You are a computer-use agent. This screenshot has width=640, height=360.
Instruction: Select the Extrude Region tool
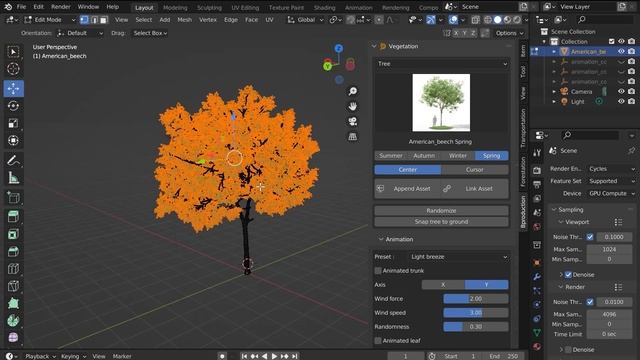click(13, 216)
